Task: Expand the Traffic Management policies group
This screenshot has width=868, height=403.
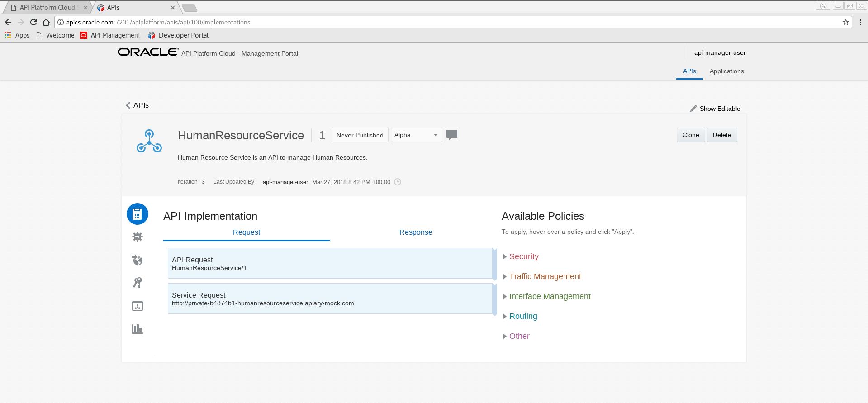Action: (x=545, y=276)
